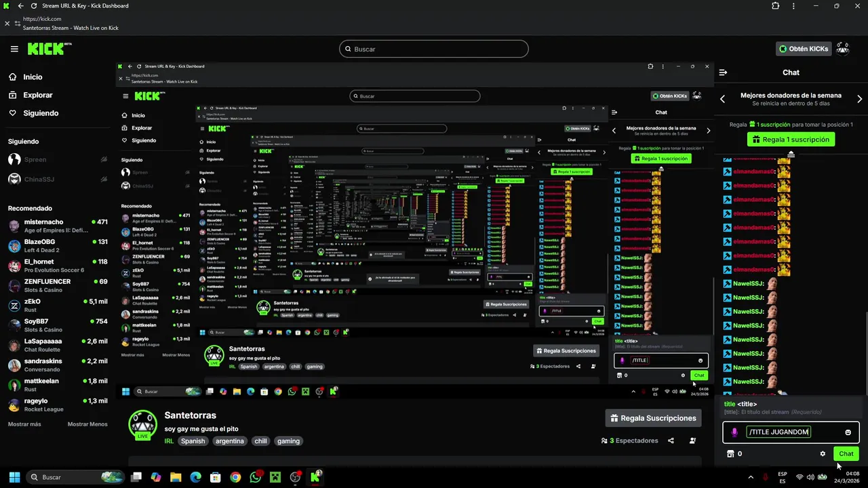Show next leaderboard with the right chevron in chat
The width and height of the screenshot is (868, 488).
[x=859, y=99]
